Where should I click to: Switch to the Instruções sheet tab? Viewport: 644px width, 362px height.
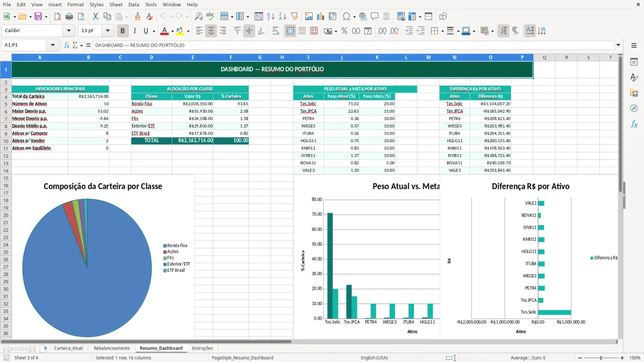[202, 348]
